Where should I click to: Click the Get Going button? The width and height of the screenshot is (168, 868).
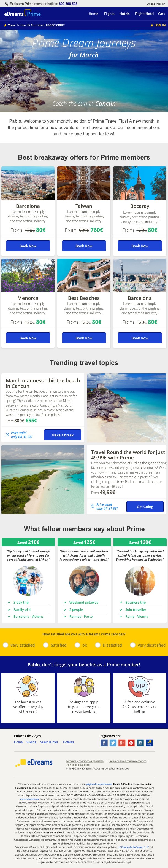click(x=145, y=506)
